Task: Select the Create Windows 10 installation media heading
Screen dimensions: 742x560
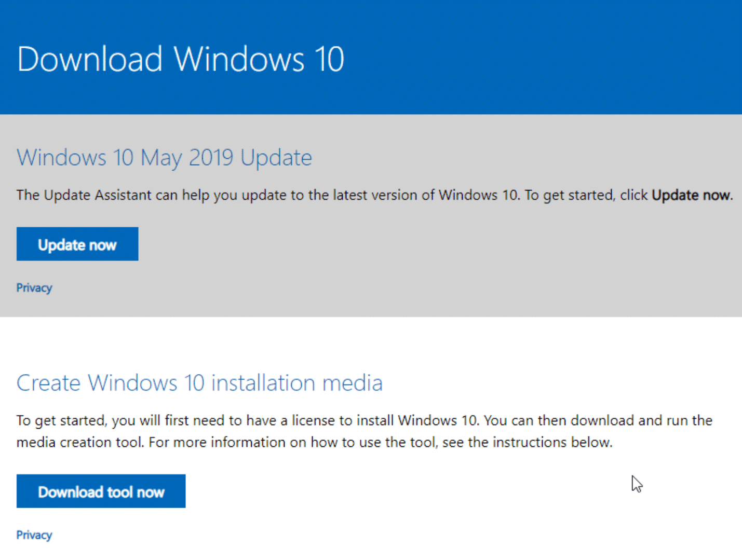Action: click(199, 383)
